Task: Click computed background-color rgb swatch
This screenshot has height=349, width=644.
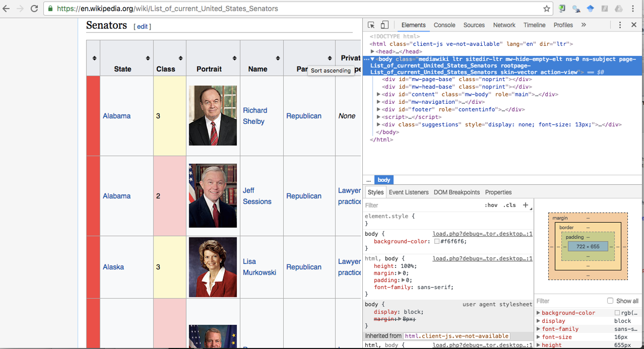Action: pyautogui.click(x=617, y=313)
